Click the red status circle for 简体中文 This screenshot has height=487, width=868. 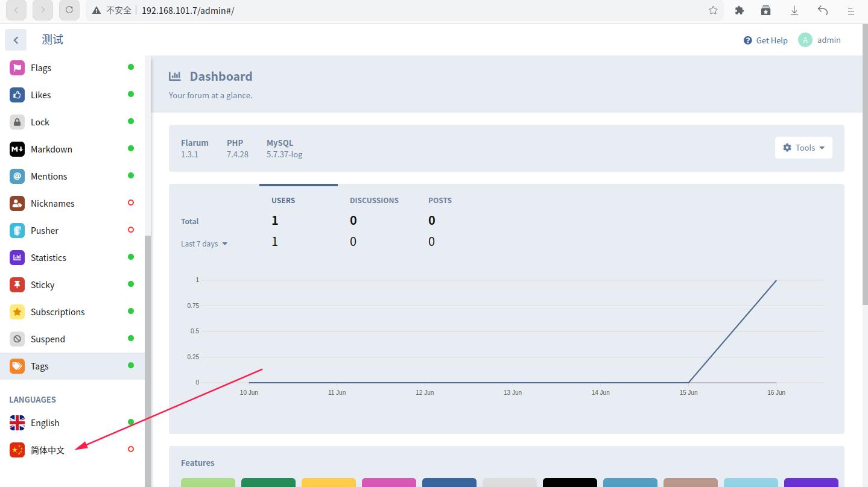pyautogui.click(x=131, y=449)
